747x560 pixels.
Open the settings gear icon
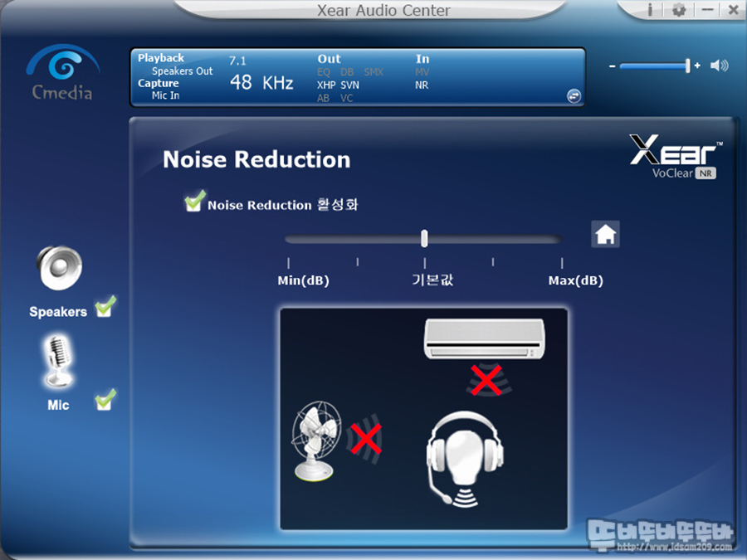679,9
